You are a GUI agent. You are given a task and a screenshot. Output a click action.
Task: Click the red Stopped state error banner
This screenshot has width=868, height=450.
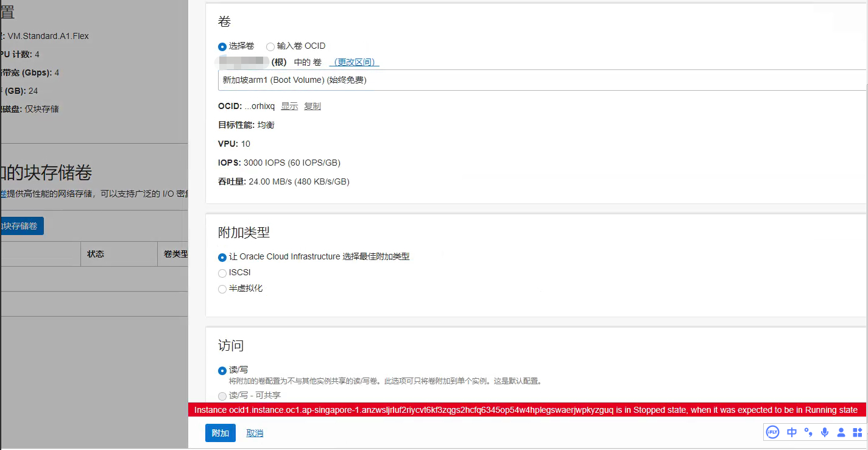[527, 410]
